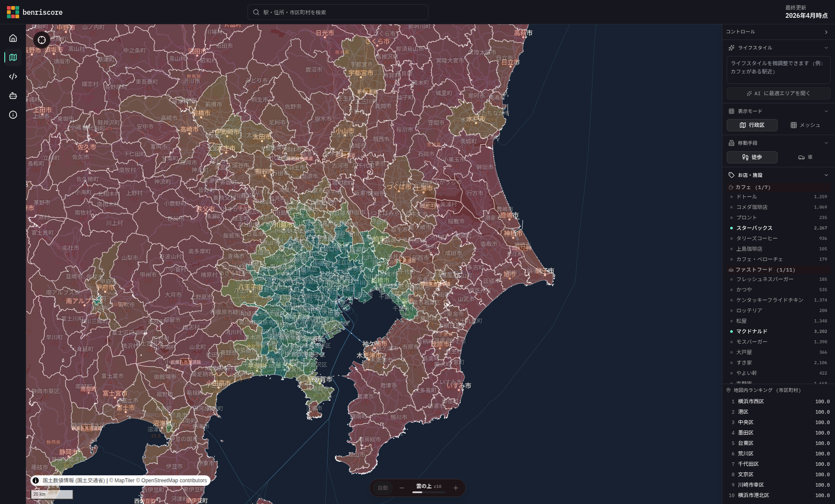The height and width of the screenshot is (504, 835).
Task: Toggle 上島珈琲店 facility filter
Action: 778,249
